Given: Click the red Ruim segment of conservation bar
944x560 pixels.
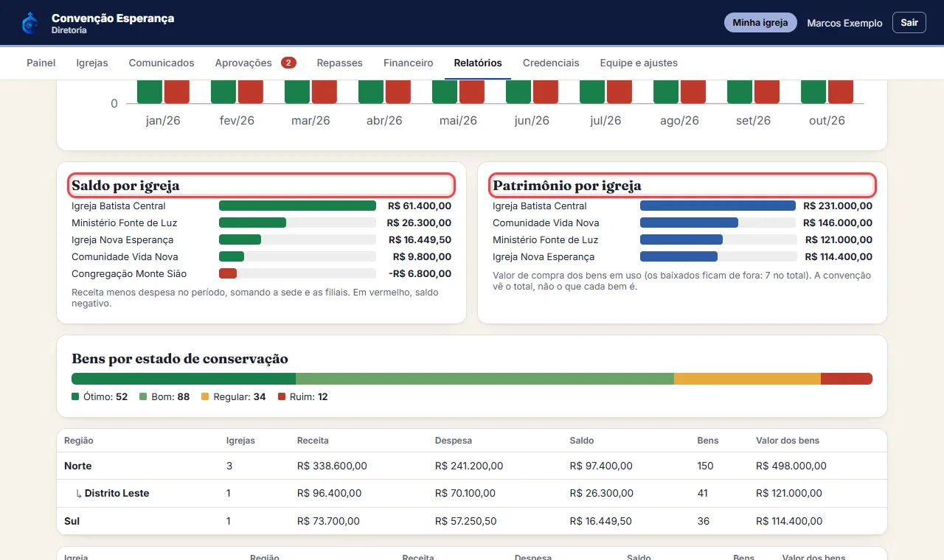Looking at the screenshot, I should coord(847,379).
